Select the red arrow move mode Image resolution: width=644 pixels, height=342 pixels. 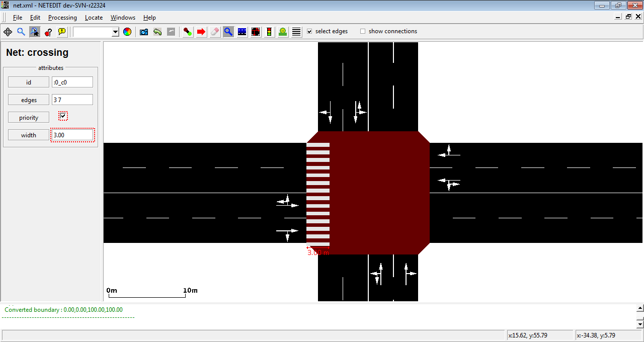coord(201,32)
